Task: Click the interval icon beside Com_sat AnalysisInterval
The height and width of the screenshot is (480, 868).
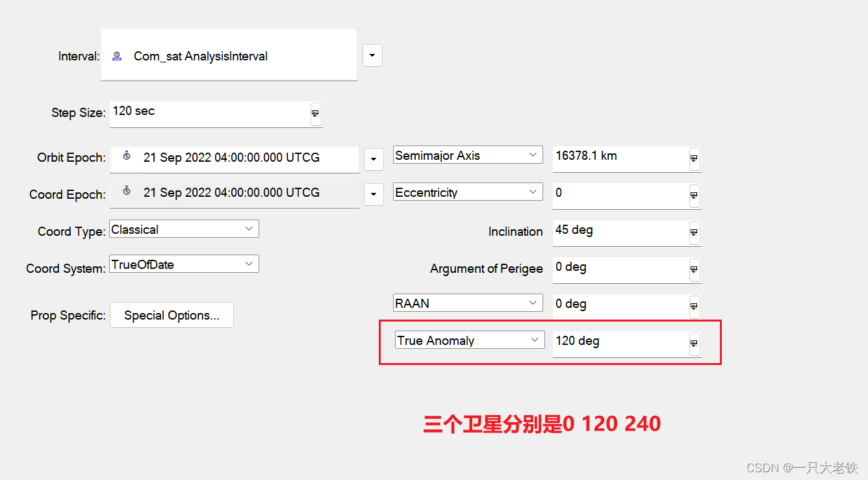Action: tap(117, 57)
